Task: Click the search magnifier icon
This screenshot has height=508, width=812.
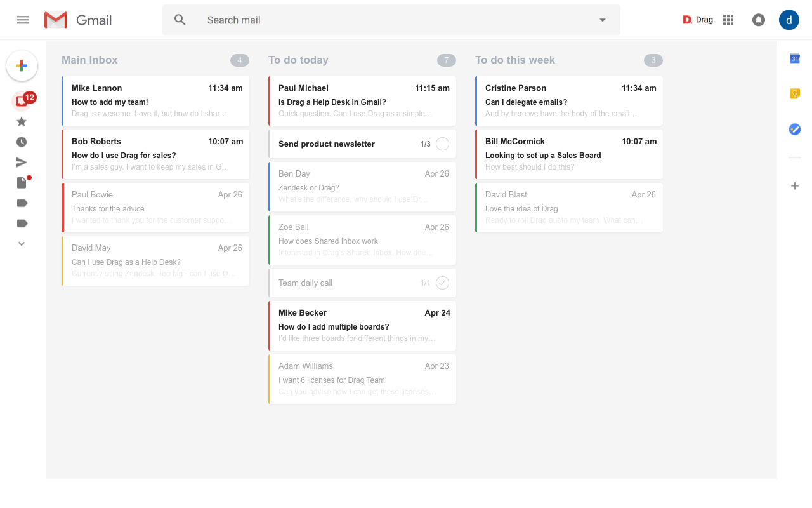Action: [180, 20]
